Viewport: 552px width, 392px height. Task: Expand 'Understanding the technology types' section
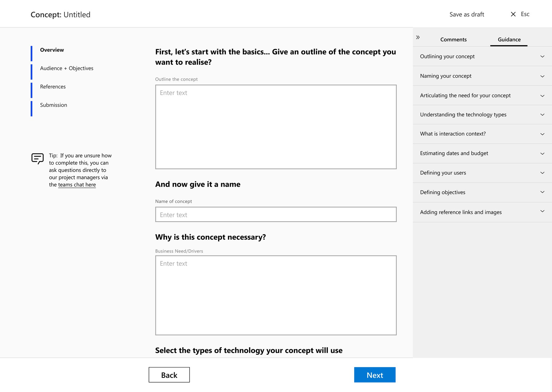point(482,115)
